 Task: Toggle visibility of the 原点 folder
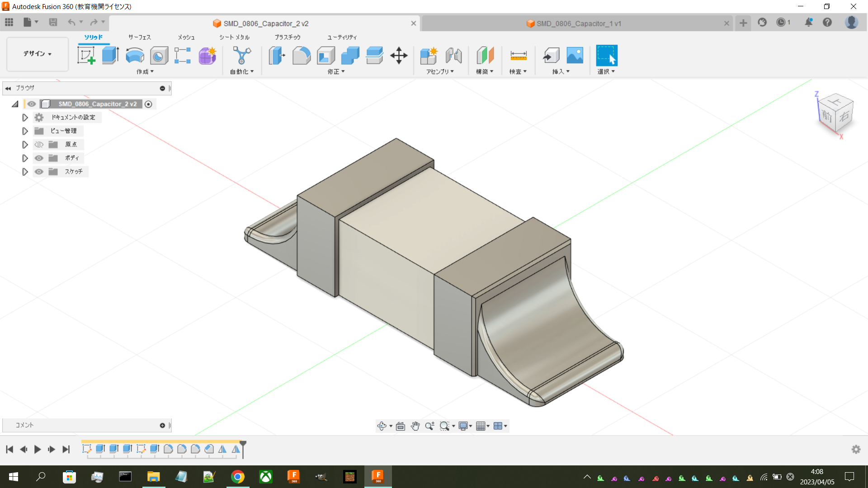39,145
